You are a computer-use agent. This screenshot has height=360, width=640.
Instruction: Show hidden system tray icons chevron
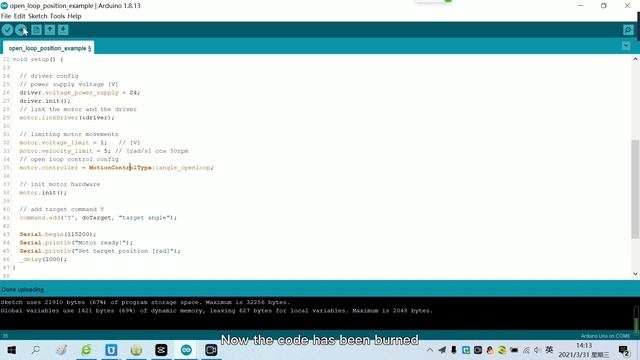pos(430,350)
